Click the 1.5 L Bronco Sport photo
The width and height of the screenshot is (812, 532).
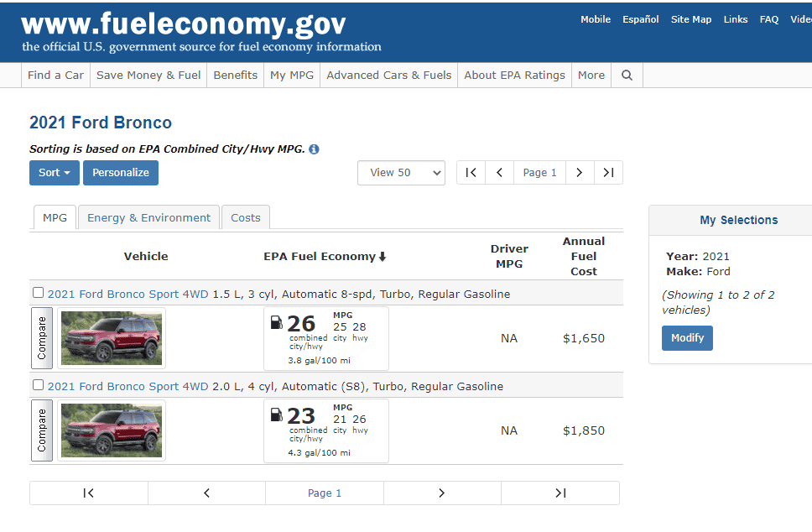pyautogui.click(x=112, y=338)
